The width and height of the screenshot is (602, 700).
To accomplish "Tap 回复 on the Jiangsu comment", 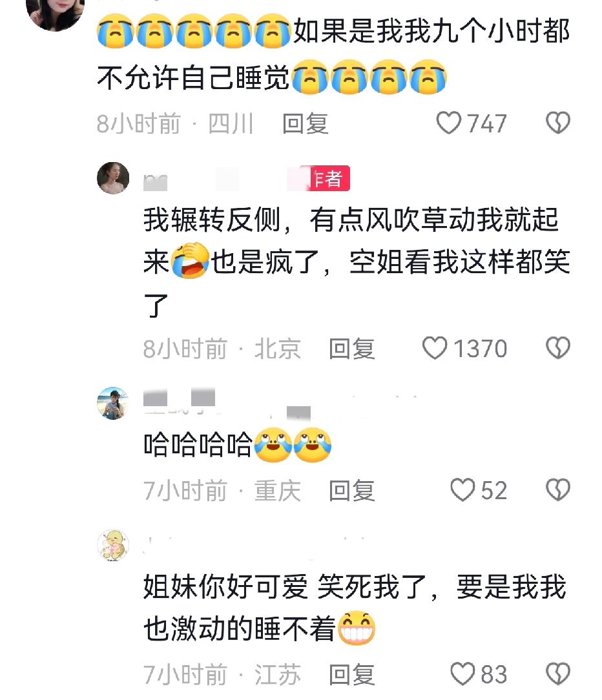I will pyautogui.click(x=352, y=675).
